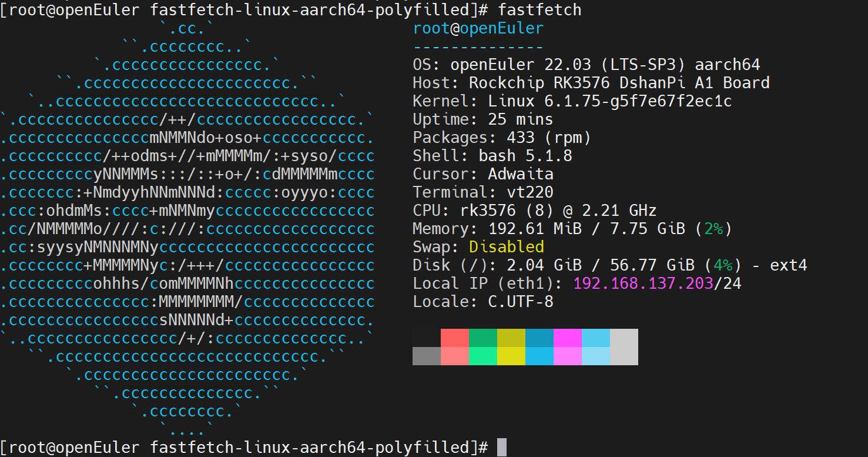The image size is (868, 457).
Task: Click the magenta IP address 192.168.137.203
Action: (643, 283)
